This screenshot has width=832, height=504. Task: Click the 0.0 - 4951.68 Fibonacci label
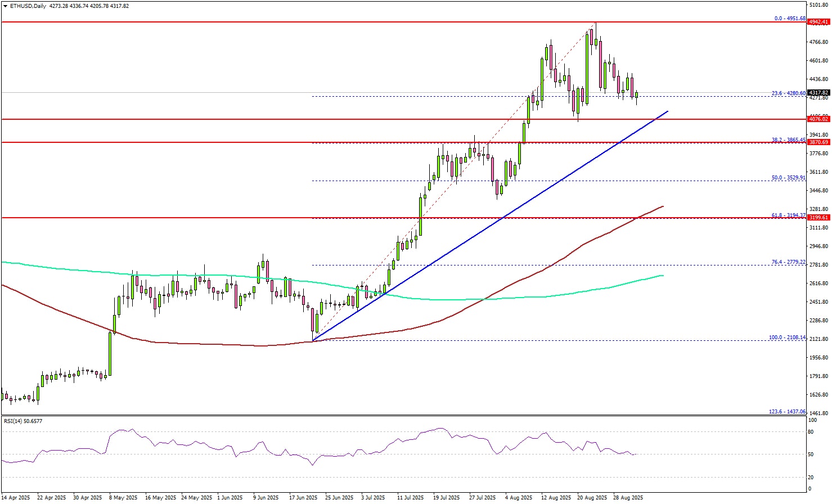coord(789,19)
